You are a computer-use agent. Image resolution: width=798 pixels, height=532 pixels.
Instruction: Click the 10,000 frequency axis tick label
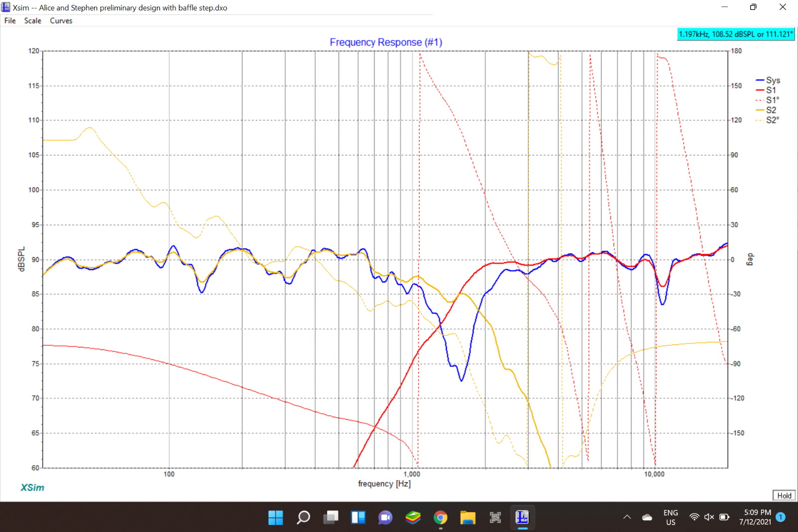pos(654,474)
